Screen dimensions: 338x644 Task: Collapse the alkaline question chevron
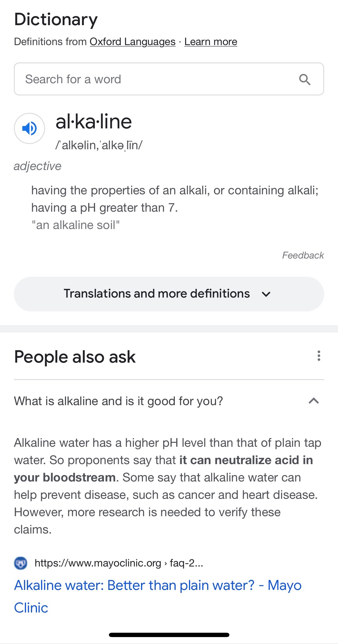[x=313, y=401]
